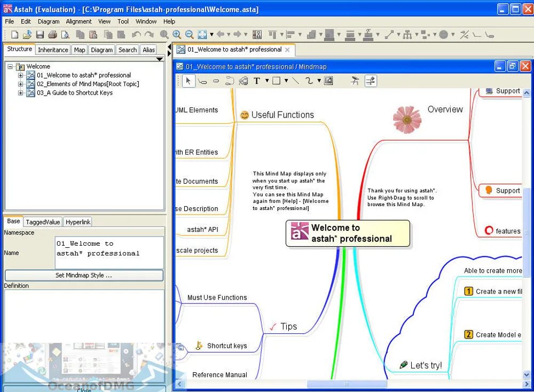Open the fit-to-window dropdown arrow
This screenshot has height=392, width=534.
point(211,34)
